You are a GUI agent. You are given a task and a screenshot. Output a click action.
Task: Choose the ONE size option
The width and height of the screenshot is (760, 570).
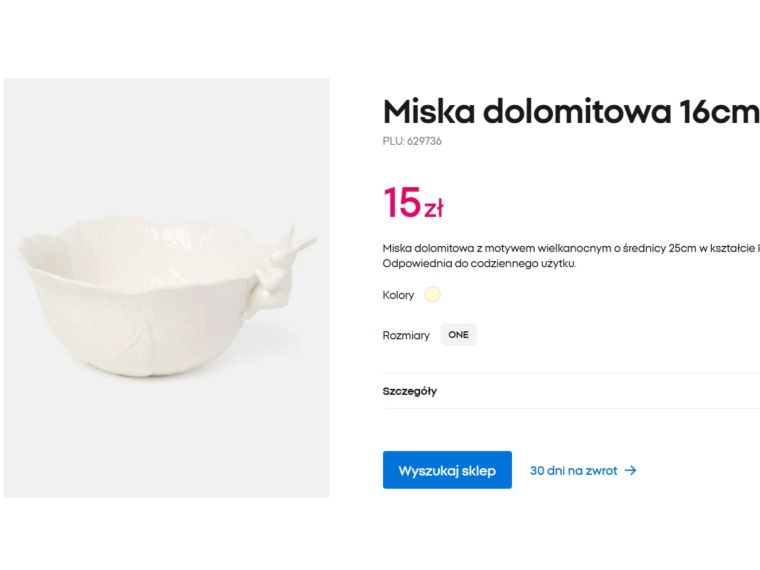coord(458,335)
